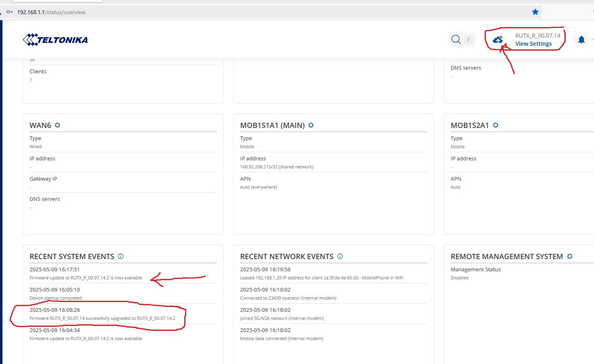Click the Clients label
594x364 pixels.
[38, 71]
